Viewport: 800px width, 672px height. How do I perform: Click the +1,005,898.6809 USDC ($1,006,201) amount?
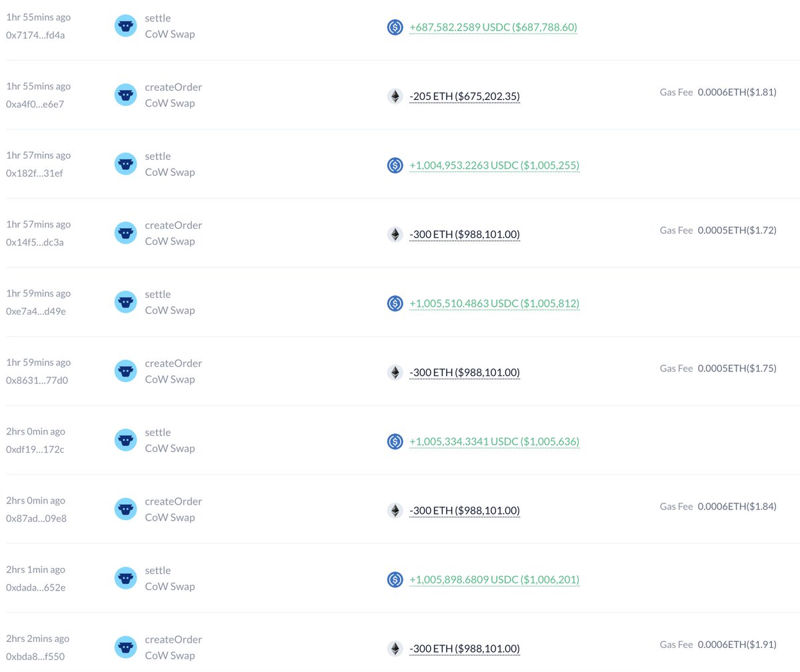495,579
